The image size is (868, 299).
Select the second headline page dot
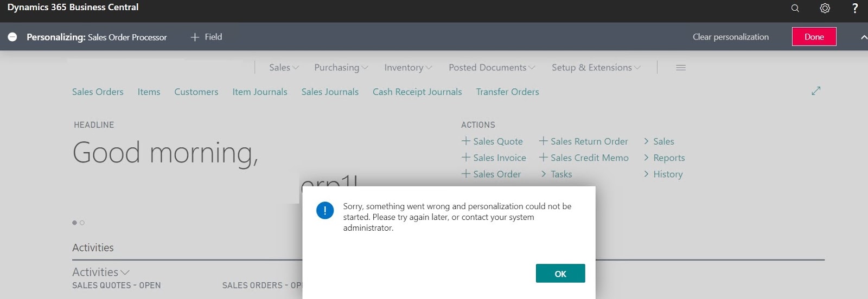point(82,223)
